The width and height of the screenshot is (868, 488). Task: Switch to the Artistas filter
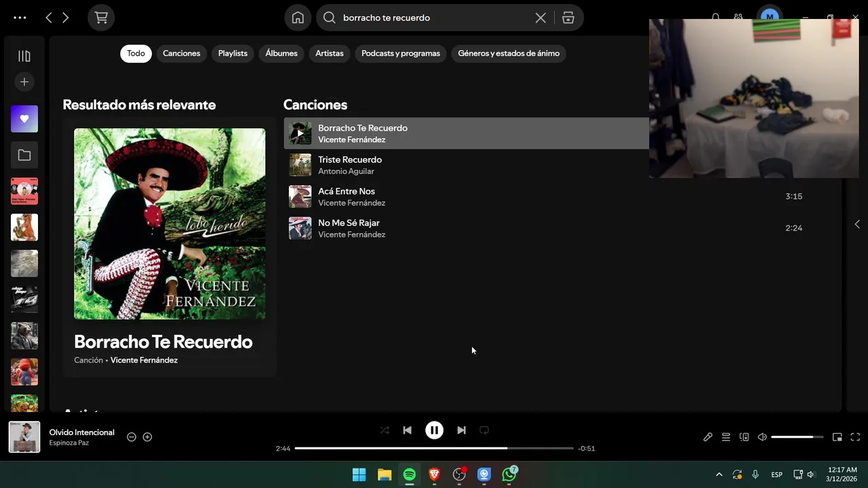pos(330,53)
